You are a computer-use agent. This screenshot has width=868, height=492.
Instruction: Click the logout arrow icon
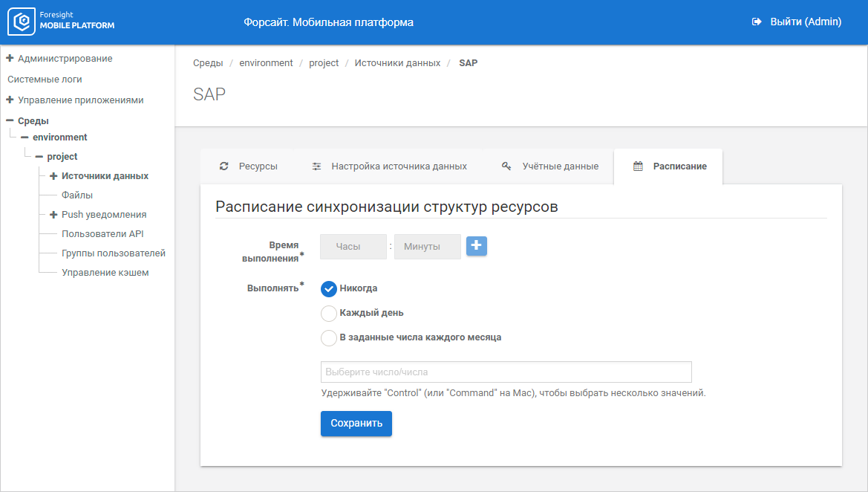click(x=757, y=22)
